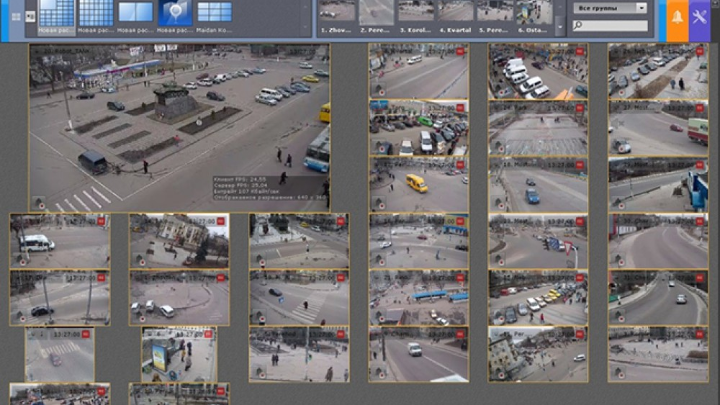Image resolution: width=720 pixels, height=405 pixels.
Task: Choose the Maidan Ko... layout icon
Action: click(x=214, y=13)
